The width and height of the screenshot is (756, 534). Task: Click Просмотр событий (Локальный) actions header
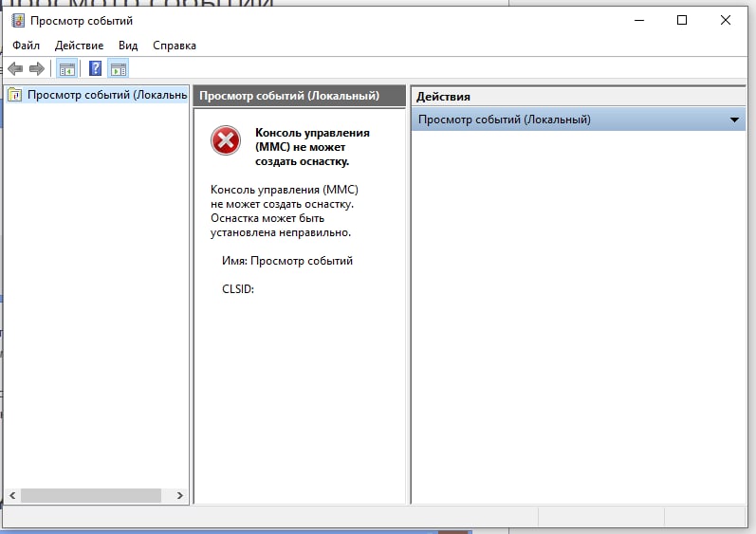578,120
